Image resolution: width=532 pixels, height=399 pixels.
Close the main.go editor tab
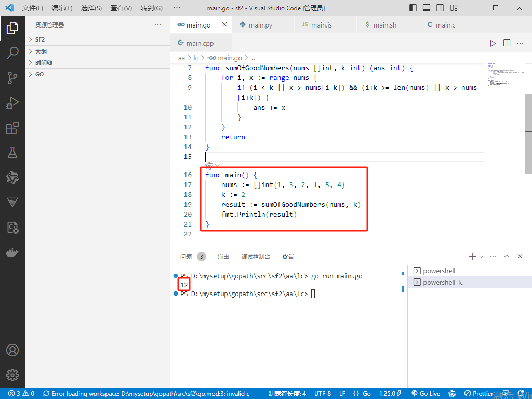click(x=224, y=24)
